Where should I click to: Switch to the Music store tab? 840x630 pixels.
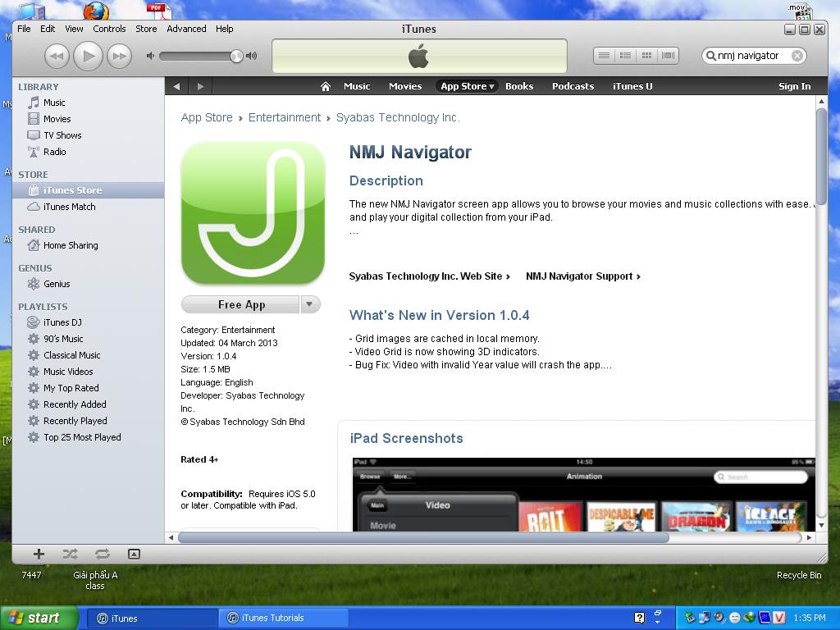357,86
